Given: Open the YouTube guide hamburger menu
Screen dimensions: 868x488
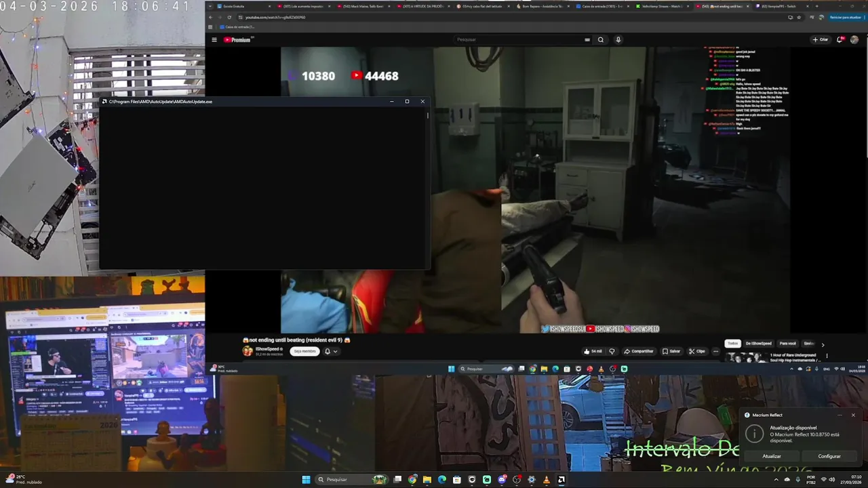Looking at the screenshot, I should 214,40.
